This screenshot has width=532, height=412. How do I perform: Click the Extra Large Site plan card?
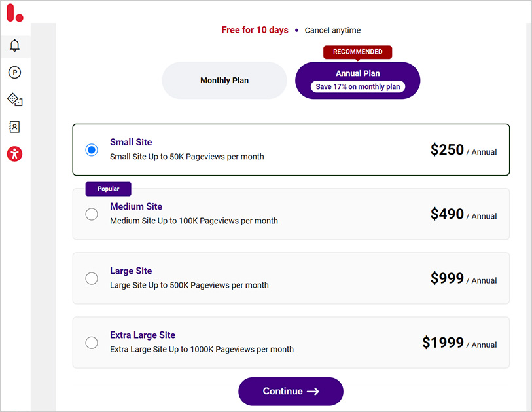coord(291,342)
